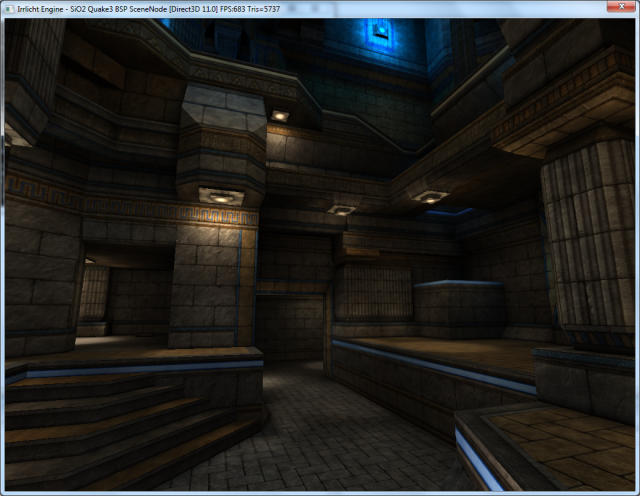Click the Irrlicht Engine title bar icon
The image size is (640, 496).
tap(10, 9)
